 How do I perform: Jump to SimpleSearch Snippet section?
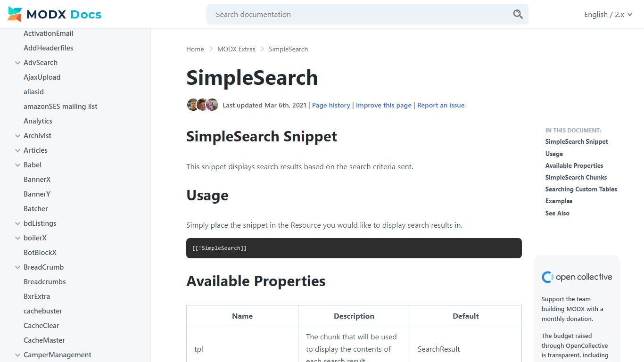pyautogui.click(x=577, y=142)
